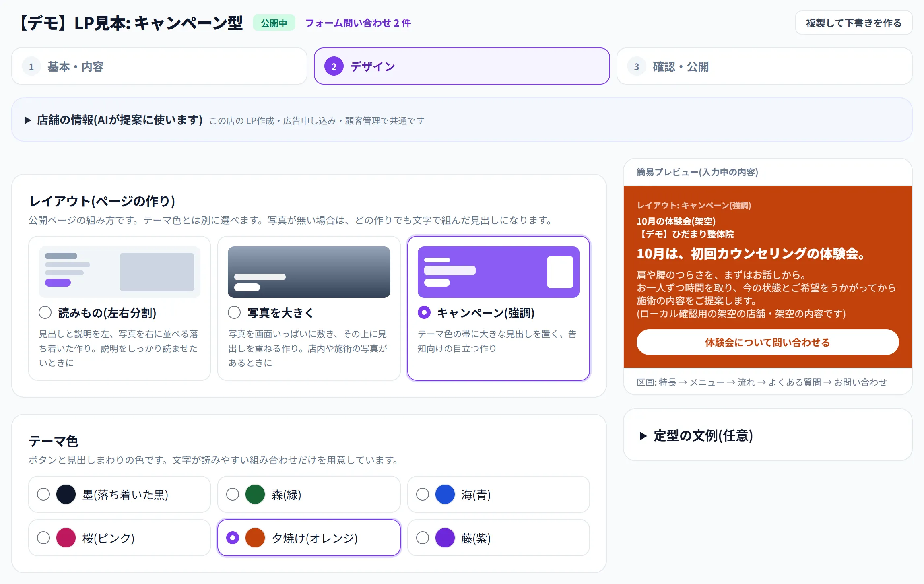Choose the 森(緑) theme radio button
924x584 pixels.
coord(233,494)
